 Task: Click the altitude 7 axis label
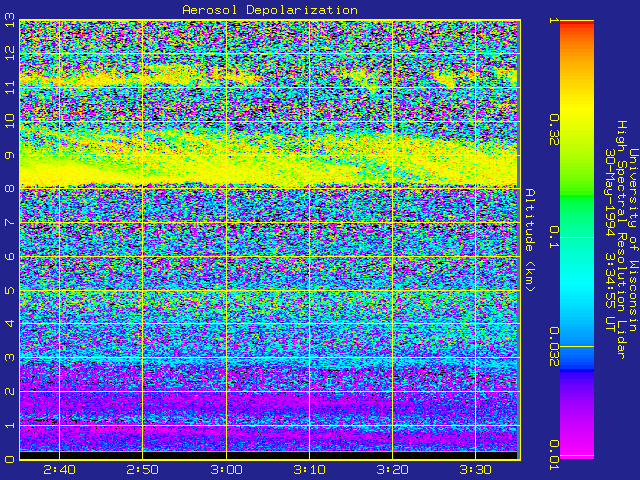click(x=10, y=222)
